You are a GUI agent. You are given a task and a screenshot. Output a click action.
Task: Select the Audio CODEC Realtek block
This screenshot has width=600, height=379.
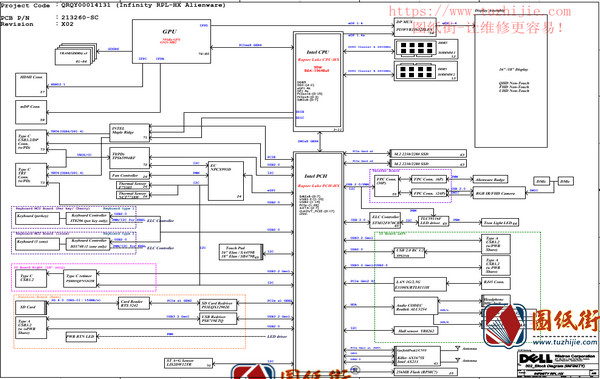pos(416,306)
